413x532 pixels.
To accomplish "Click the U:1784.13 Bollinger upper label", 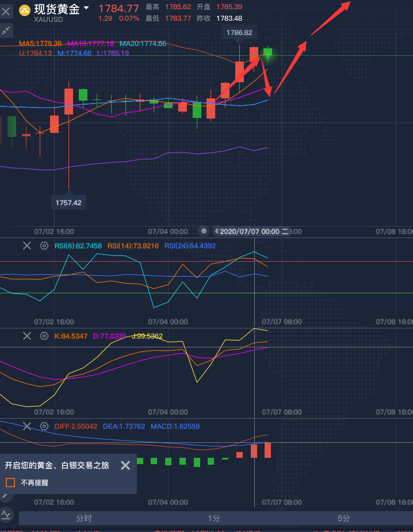I will (35, 53).
